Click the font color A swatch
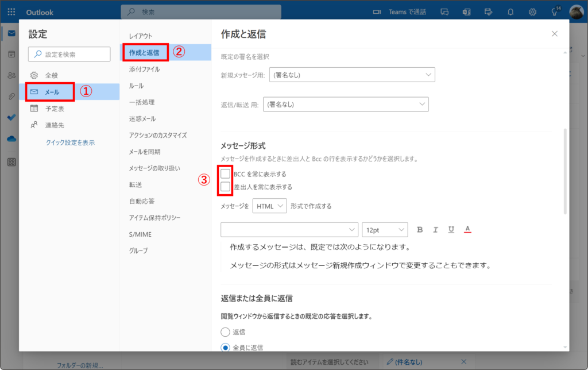The height and width of the screenshot is (370, 588). [x=467, y=230]
